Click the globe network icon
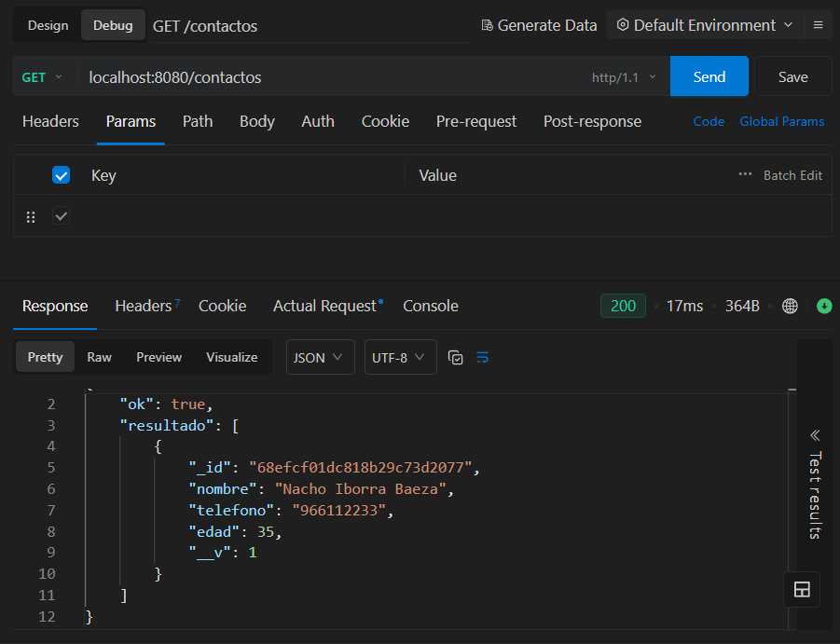The image size is (840, 644). click(x=791, y=306)
